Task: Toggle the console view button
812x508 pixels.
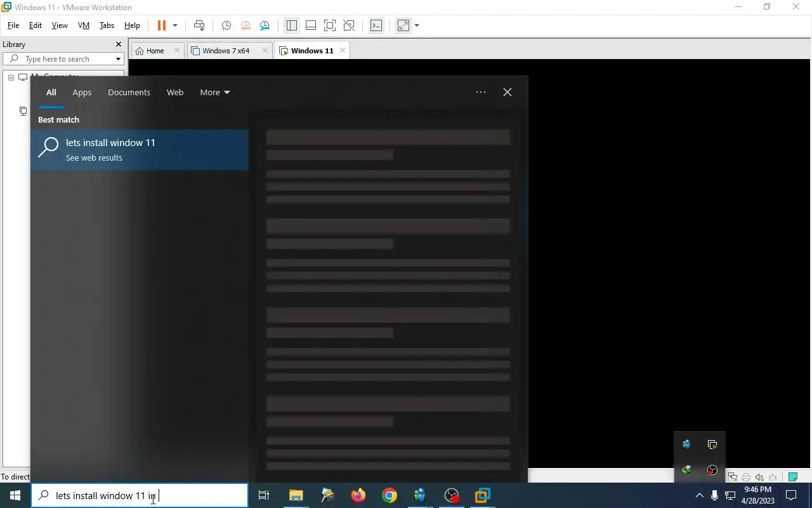Action: (376, 25)
